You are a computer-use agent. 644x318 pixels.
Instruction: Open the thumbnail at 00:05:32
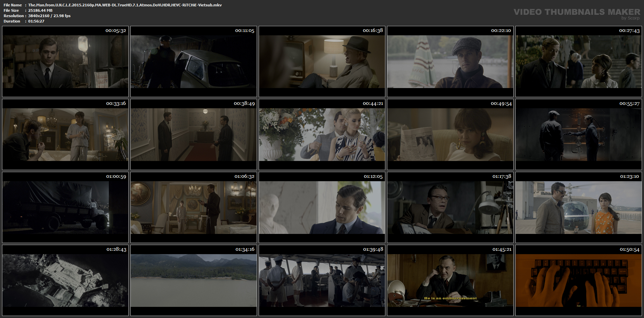[x=65, y=62]
